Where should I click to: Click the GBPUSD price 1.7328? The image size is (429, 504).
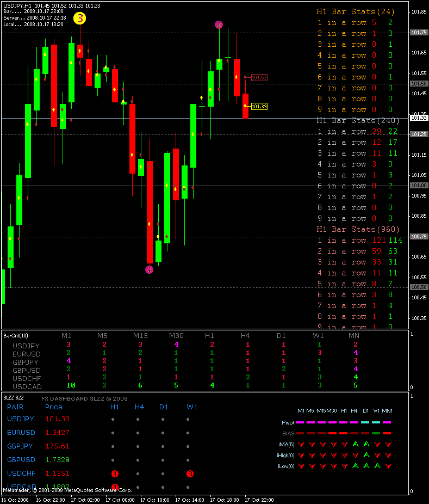(58, 460)
